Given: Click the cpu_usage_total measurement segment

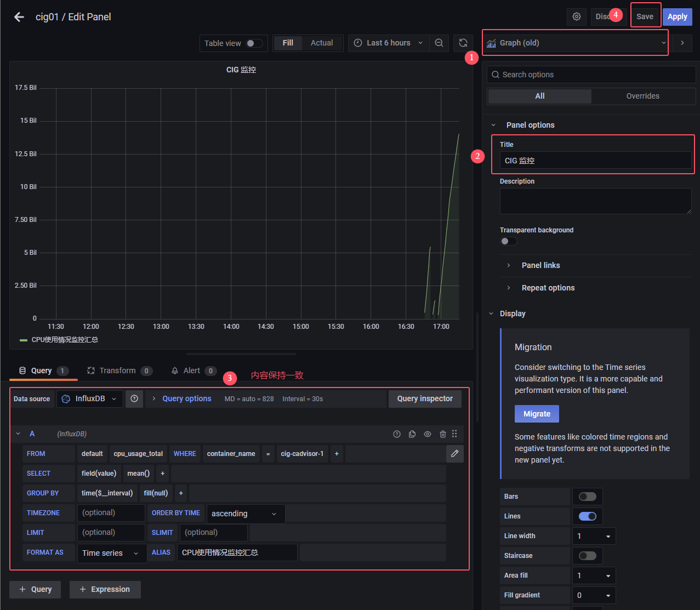Looking at the screenshot, I should 138,454.
